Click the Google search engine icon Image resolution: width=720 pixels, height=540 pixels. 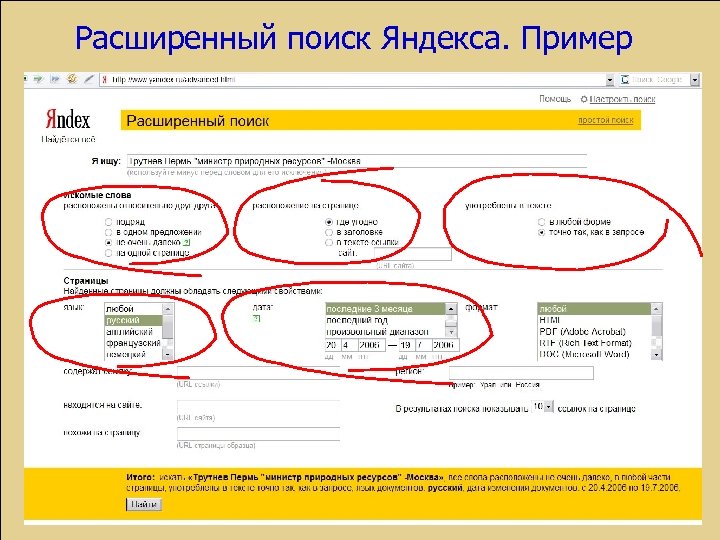coord(624,79)
